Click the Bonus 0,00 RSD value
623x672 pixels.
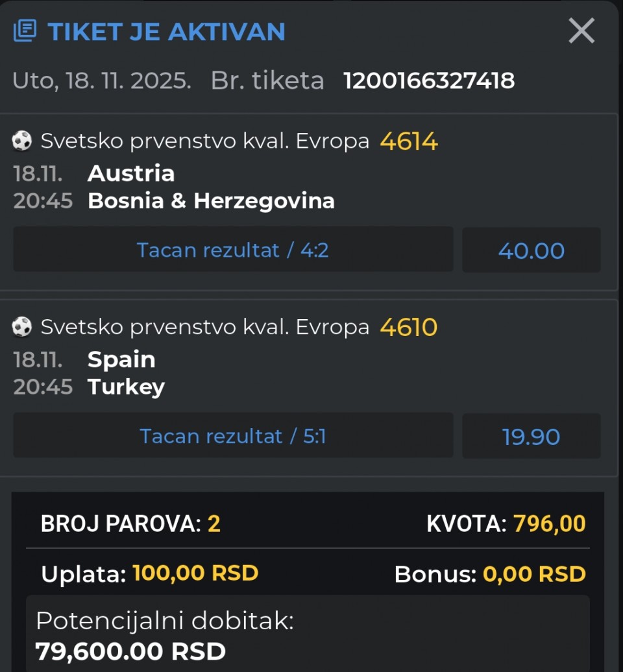pyautogui.click(x=490, y=574)
